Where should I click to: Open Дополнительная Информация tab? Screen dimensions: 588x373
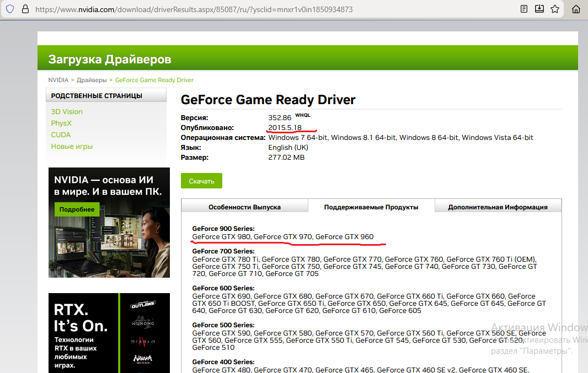(x=498, y=207)
